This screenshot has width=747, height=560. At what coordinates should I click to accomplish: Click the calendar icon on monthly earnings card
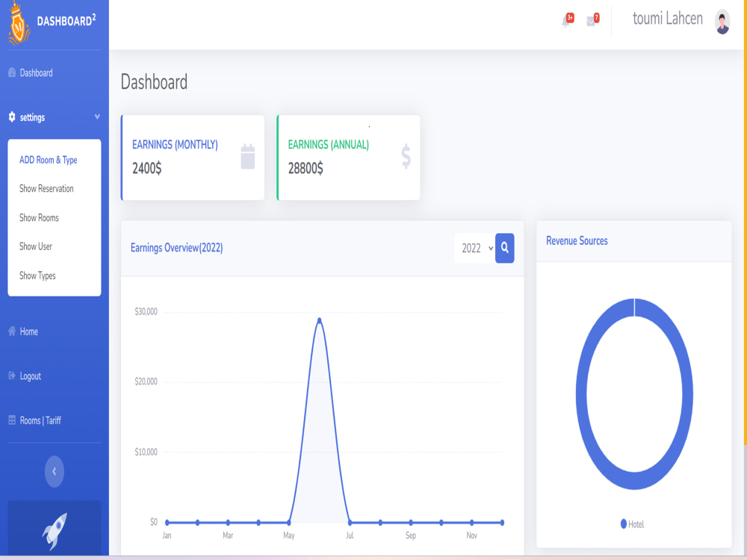pyautogui.click(x=248, y=156)
